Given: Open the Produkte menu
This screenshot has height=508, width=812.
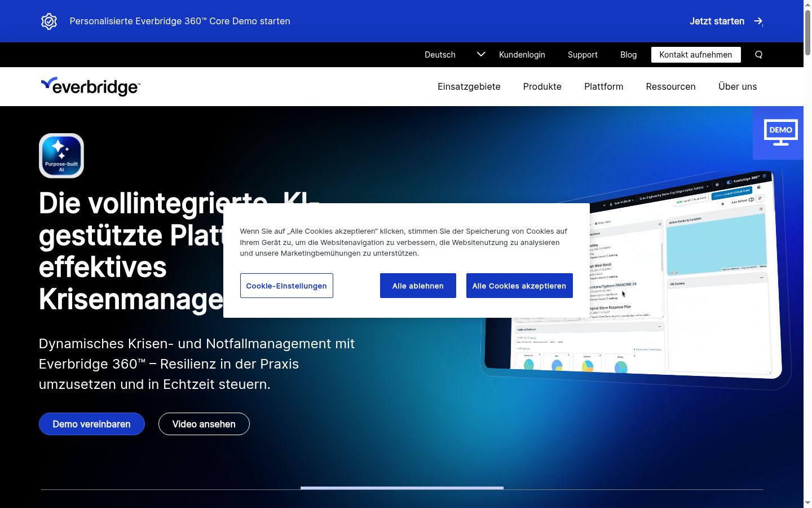Looking at the screenshot, I should click(x=542, y=86).
